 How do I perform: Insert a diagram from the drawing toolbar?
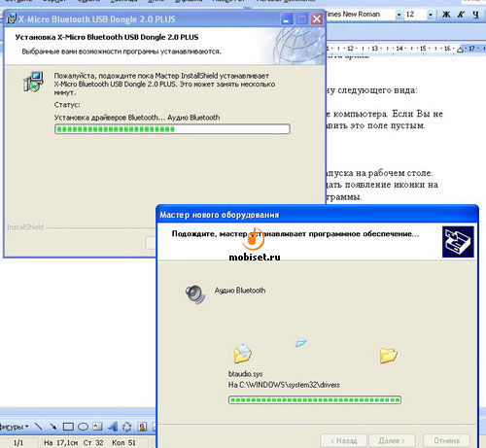pos(127,427)
